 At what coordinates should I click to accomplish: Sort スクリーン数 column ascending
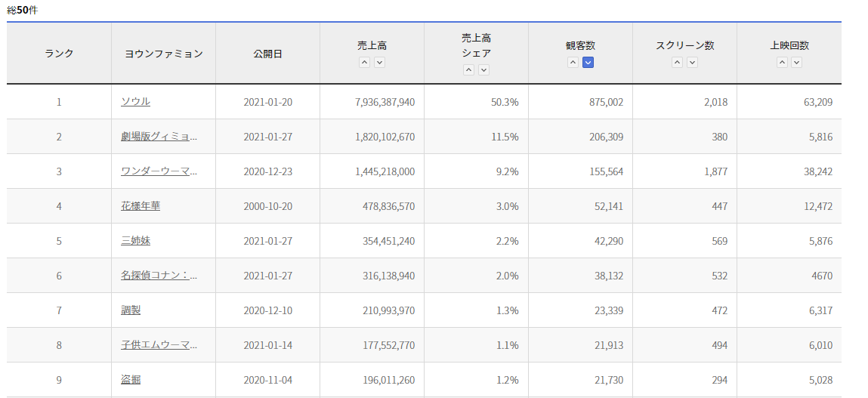(x=678, y=63)
